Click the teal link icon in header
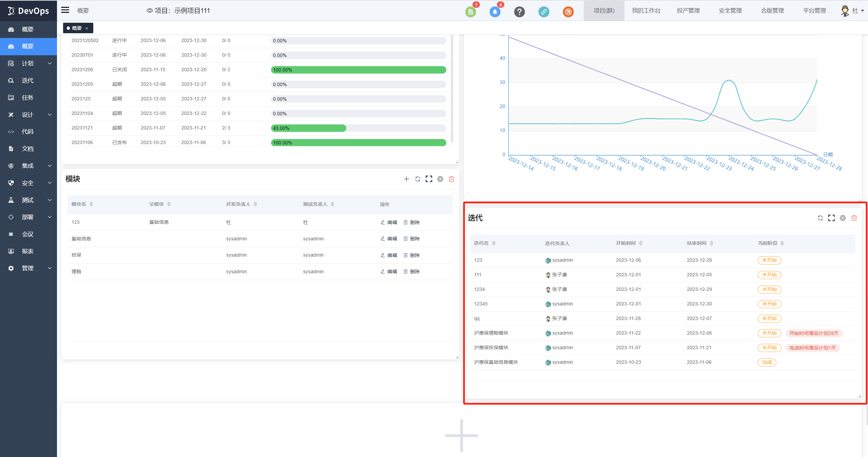The height and width of the screenshot is (457, 868). point(543,12)
